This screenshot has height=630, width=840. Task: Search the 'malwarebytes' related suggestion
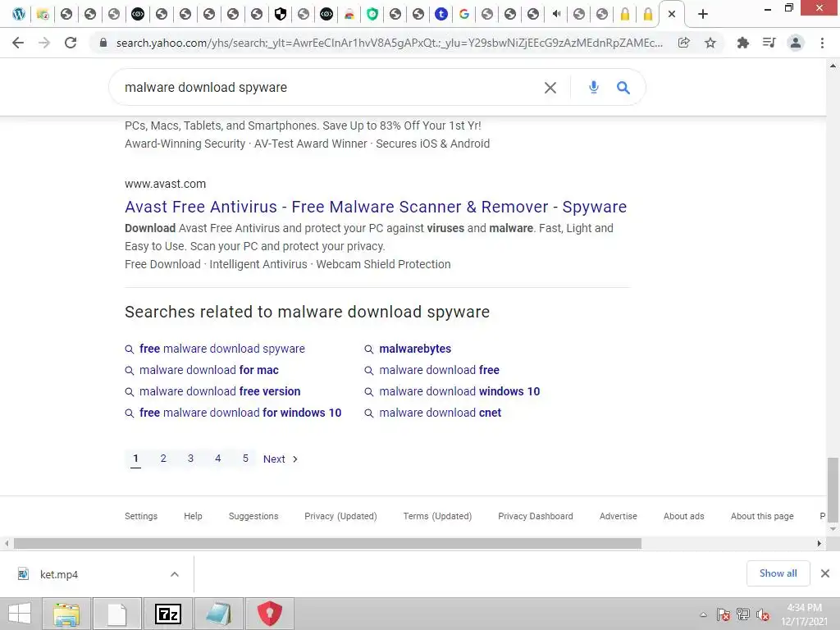point(415,349)
